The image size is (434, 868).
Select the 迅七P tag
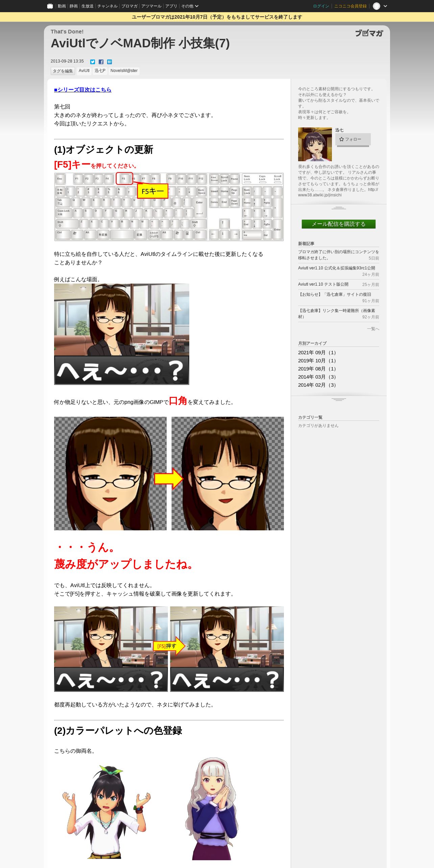click(x=100, y=71)
